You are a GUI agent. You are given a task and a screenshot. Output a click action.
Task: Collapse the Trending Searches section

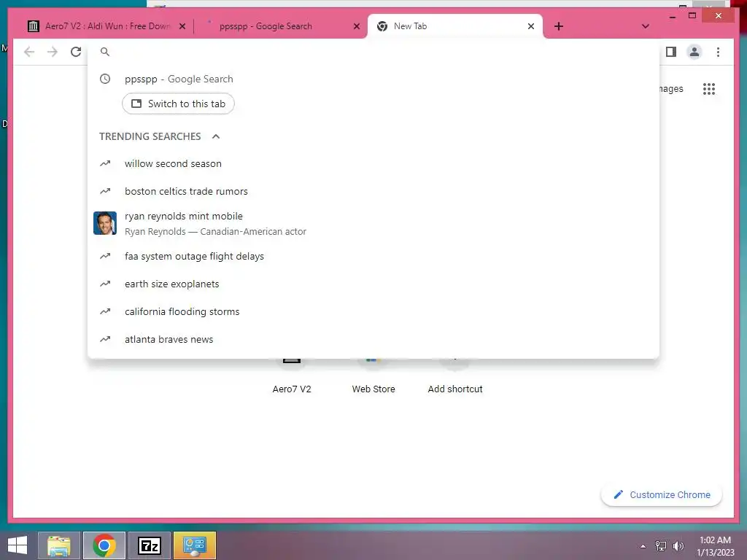pyautogui.click(x=216, y=136)
